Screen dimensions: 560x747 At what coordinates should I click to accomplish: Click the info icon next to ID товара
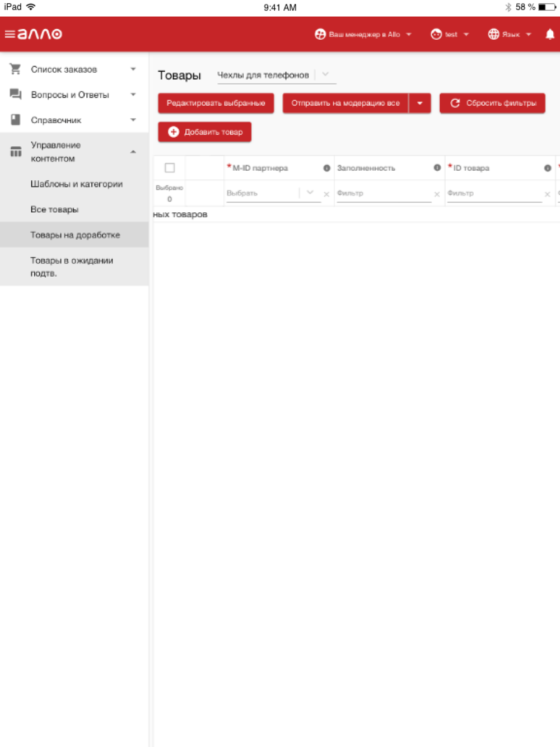[547, 168]
